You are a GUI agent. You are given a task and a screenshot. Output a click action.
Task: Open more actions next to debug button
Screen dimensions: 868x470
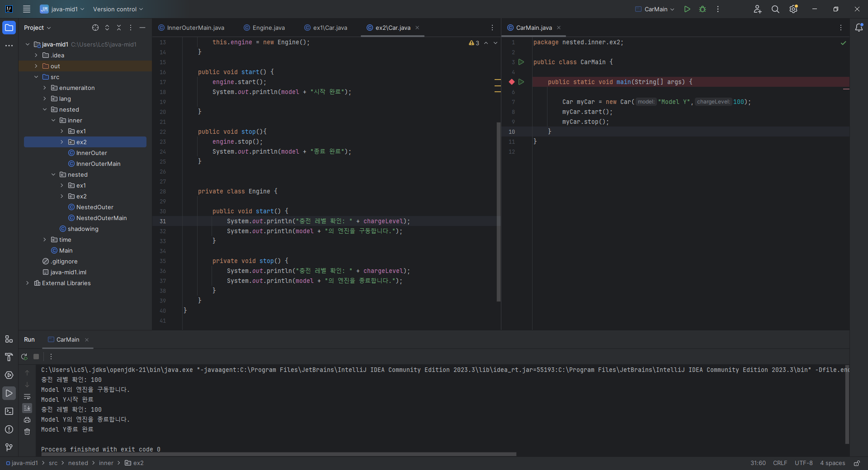click(718, 9)
